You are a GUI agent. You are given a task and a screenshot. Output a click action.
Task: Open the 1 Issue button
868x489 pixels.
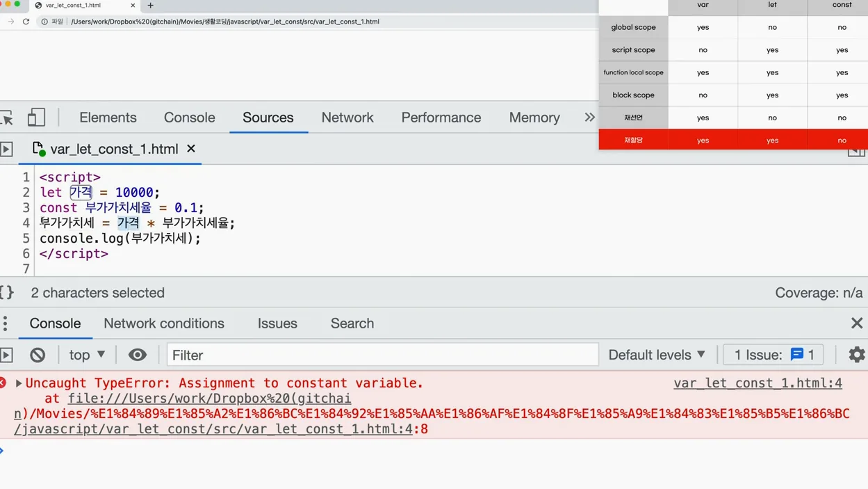point(773,355)
